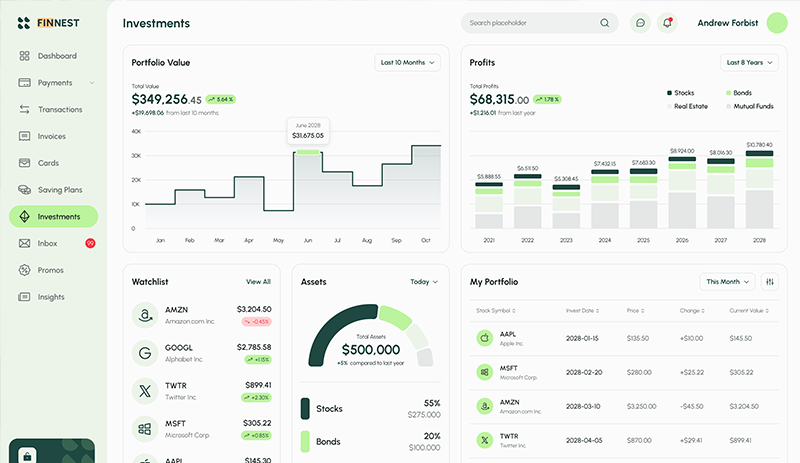This screenshot has width=800, height=463.
Task: Open Saving Plans from the sidebar
Action: click(59, 190)
